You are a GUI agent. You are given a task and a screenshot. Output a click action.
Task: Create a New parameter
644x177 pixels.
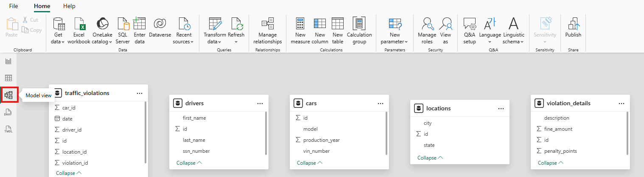[x=395, y=31]
